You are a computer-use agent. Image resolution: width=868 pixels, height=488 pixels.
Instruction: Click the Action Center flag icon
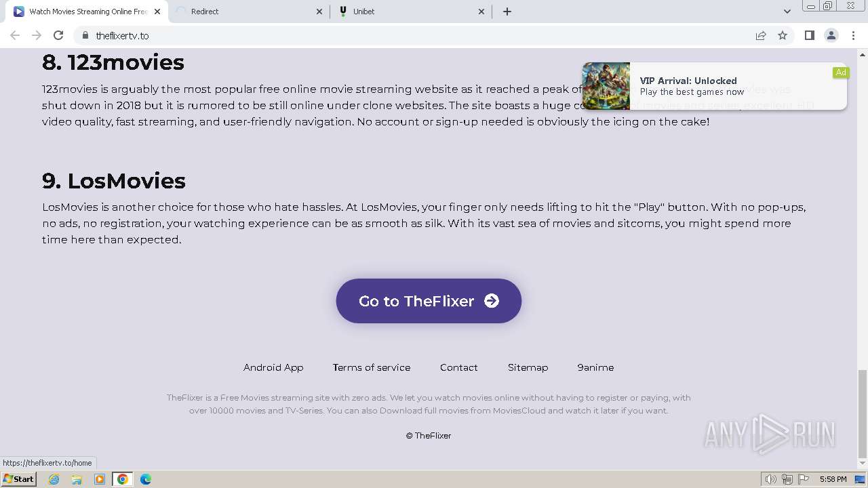(804, 479)
